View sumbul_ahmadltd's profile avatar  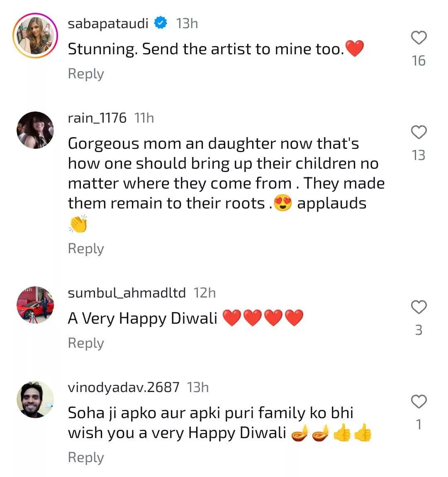pyautogui.click(x=35, y=305)
